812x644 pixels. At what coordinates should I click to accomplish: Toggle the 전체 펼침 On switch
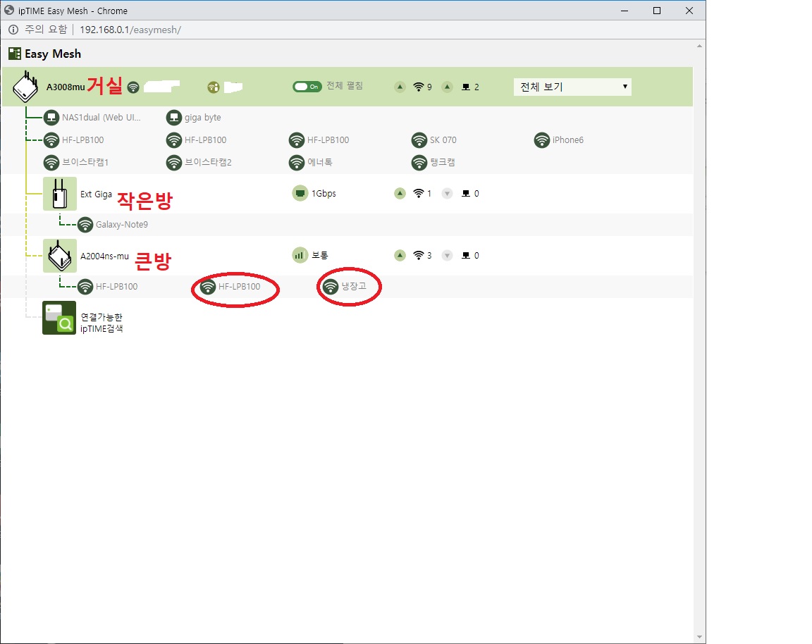click(307, 87)
